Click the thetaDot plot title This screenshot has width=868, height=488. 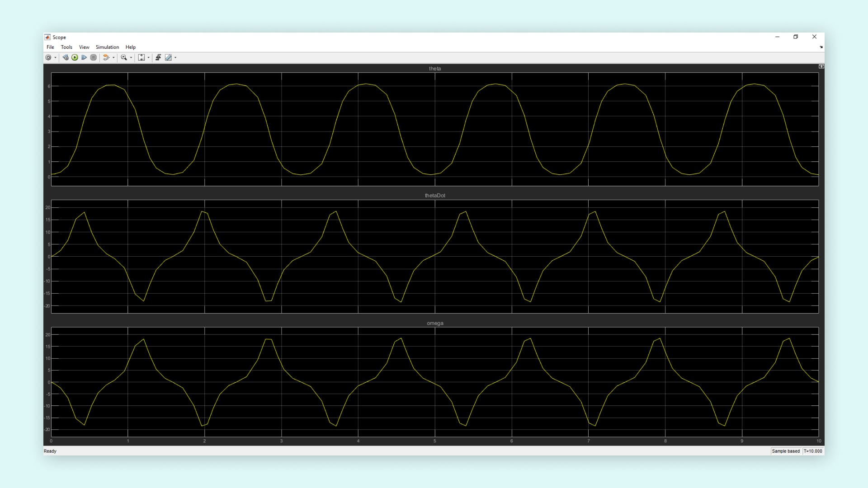click(435, 196)
